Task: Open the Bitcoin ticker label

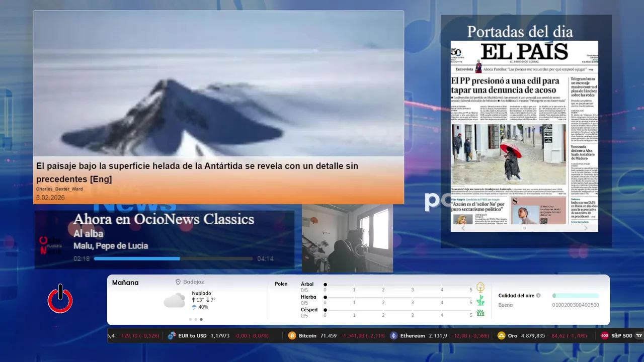Action: [x=307, y=336]
